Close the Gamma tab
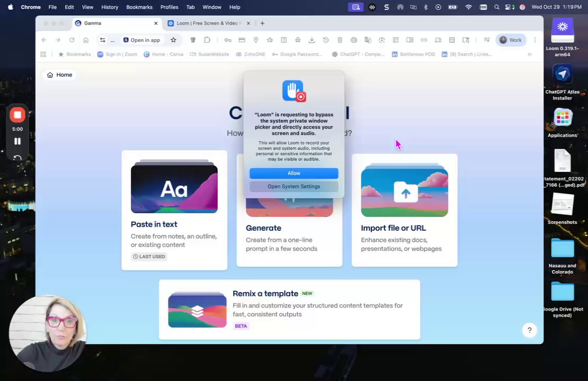This screenshot has width=588, height=381. [156, 23]
